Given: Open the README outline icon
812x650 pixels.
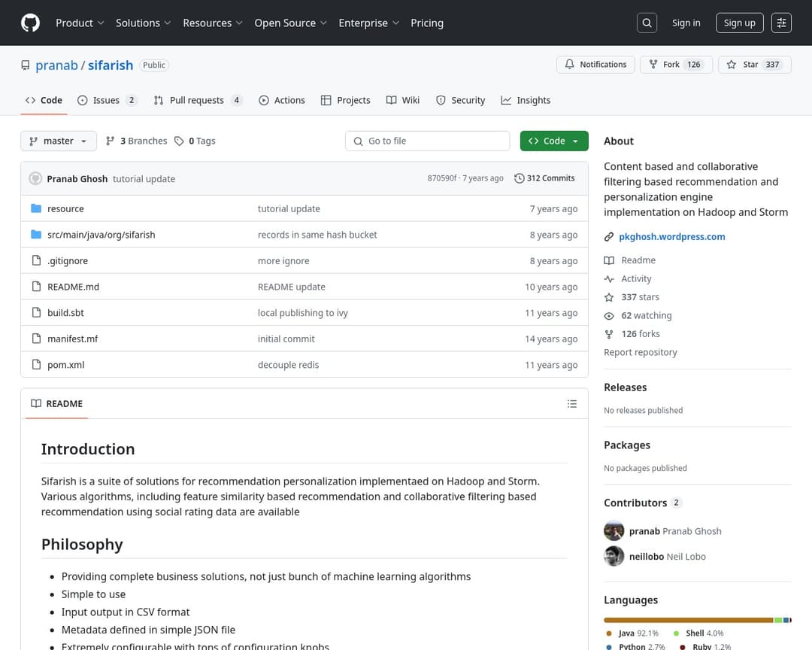Looking at the screenshot, I should (x=572, y=404).
